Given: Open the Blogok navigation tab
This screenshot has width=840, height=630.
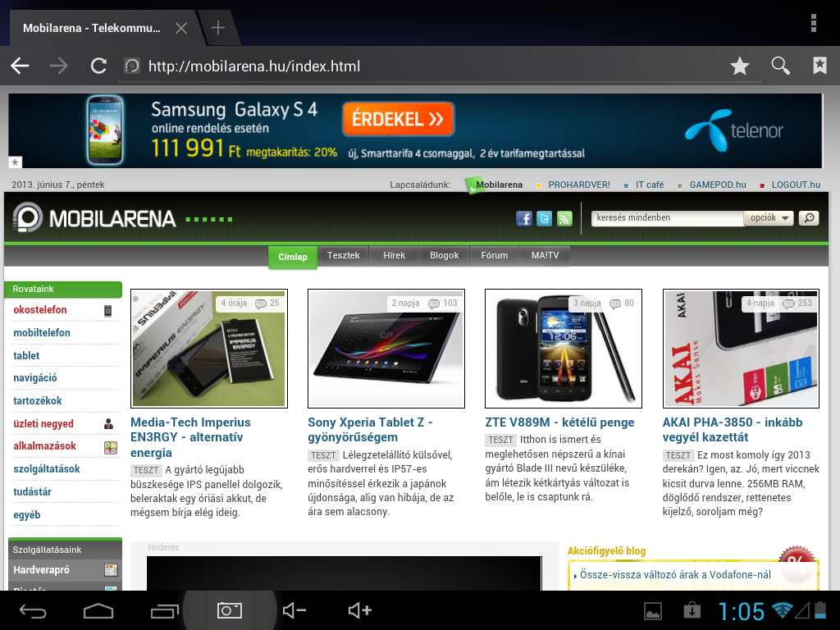Looking at the screenshot, I should point(444,256).
